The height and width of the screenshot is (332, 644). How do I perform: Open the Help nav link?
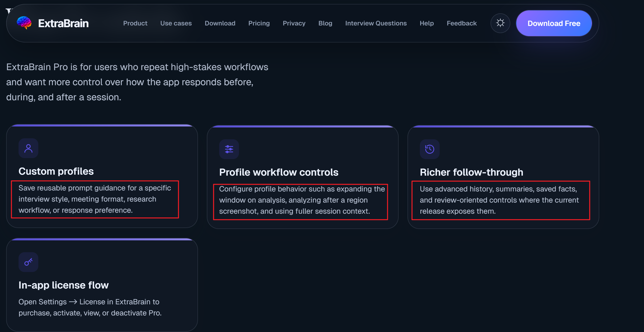pos(427,23)
